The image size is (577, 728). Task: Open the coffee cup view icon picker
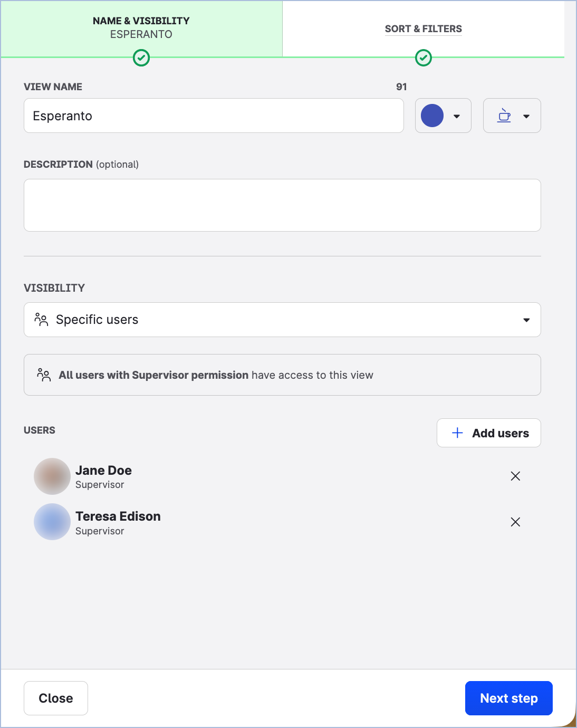(504, 116)
